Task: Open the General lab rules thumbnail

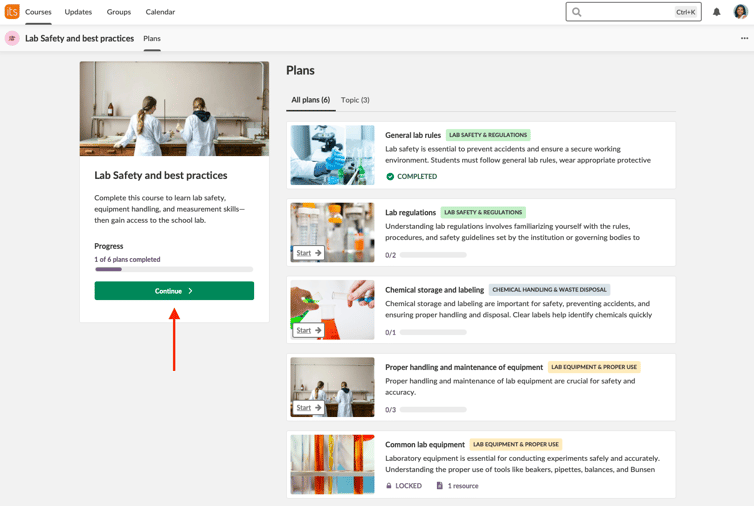Action: (x=332, y=155)
